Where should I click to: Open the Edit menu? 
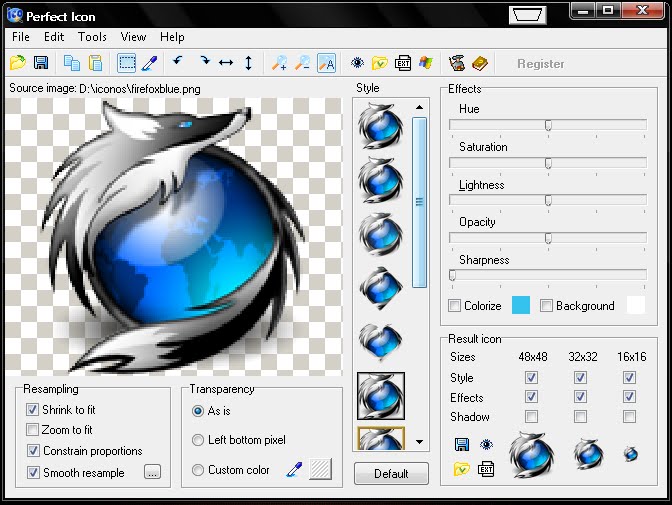pos(54,37)
